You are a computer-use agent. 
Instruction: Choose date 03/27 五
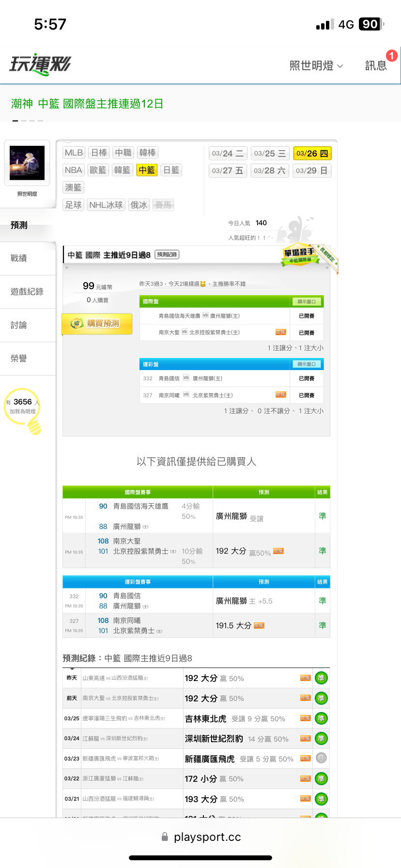coord(228,170)
